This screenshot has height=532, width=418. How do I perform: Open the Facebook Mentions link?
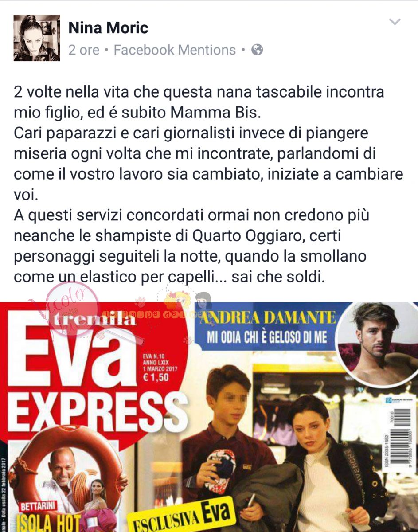click(175, 50)
